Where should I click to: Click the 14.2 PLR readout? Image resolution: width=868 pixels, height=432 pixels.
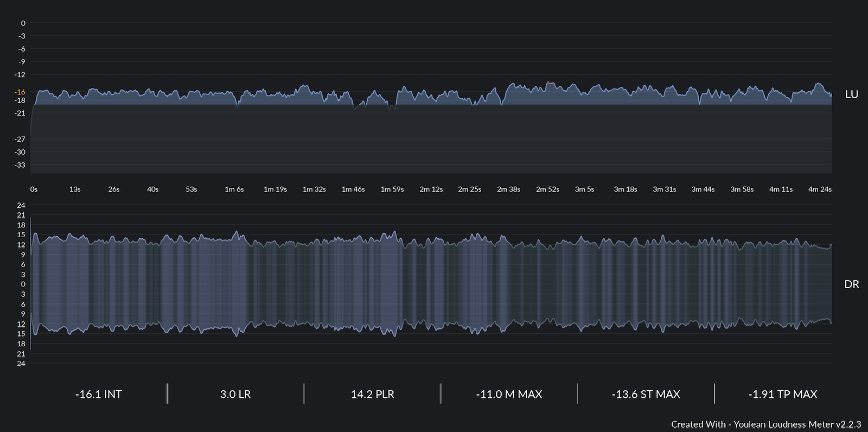point(372,395)
